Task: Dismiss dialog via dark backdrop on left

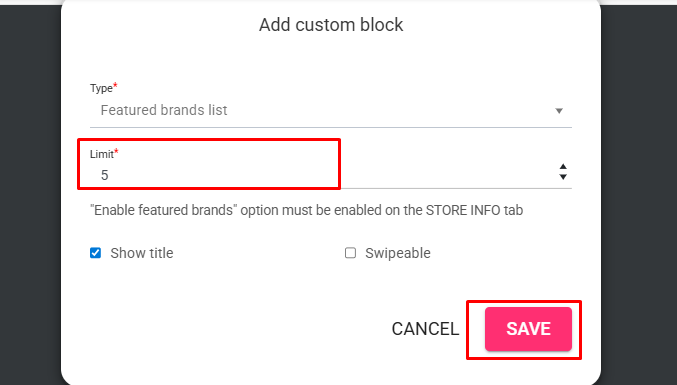Action: (30, 194)
